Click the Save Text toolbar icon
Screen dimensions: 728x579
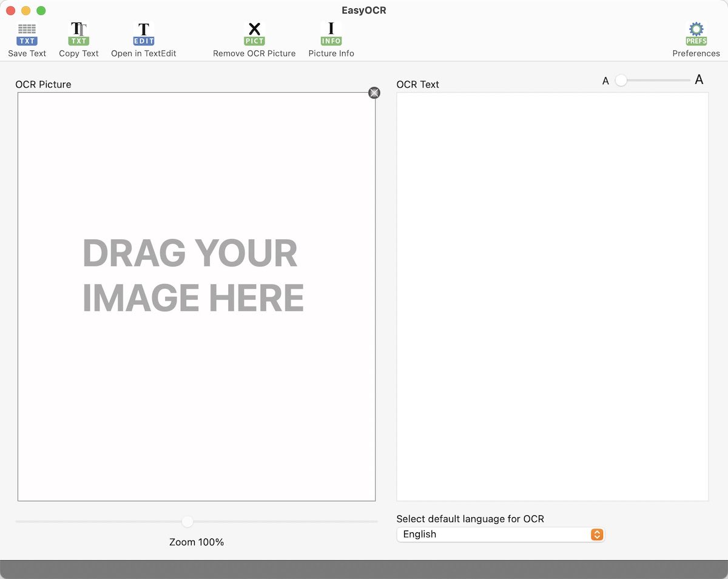(x=27, y=35)
